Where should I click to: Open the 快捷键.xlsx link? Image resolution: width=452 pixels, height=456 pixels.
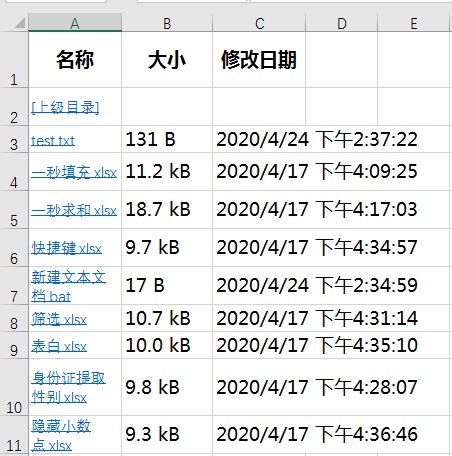click(x=66, y=248)
